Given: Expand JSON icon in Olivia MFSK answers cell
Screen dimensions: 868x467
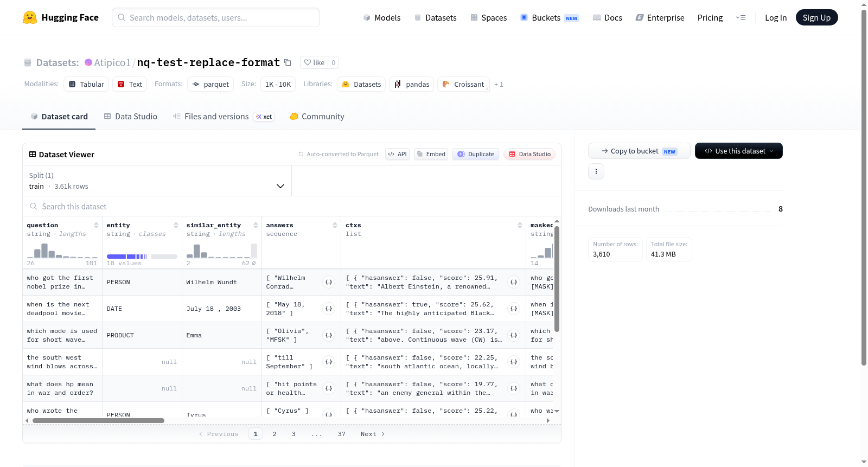Looking at the screenshot, I should [x=329, y=335].
